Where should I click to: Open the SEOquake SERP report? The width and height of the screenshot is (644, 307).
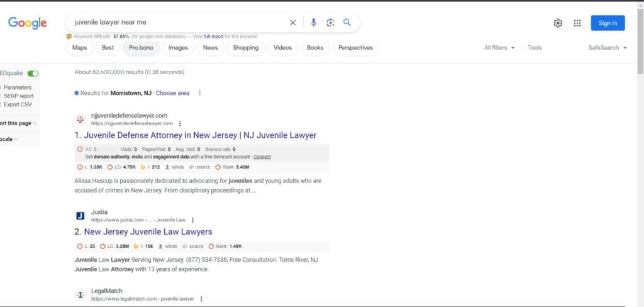19,96
